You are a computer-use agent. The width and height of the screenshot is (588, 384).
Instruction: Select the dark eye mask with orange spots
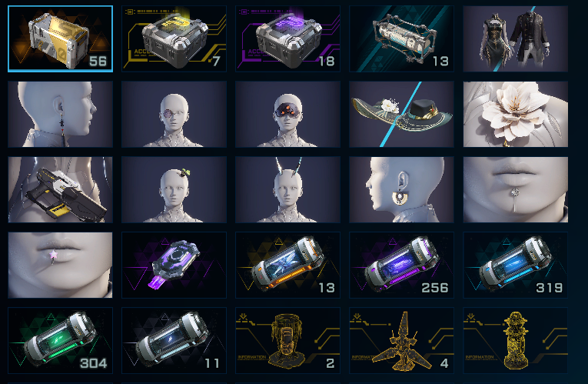click(288, 114)
